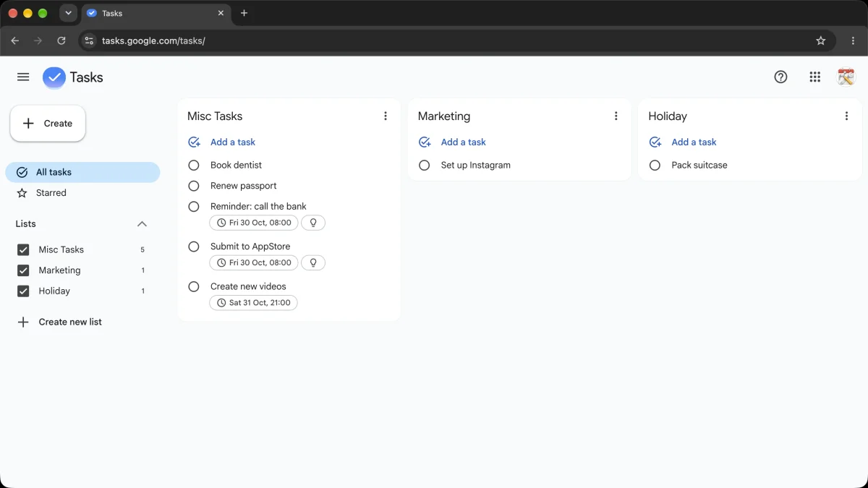Screen dimensions: 868x488
Task: Click the Renew passport task text
Action: pos(244,186)
